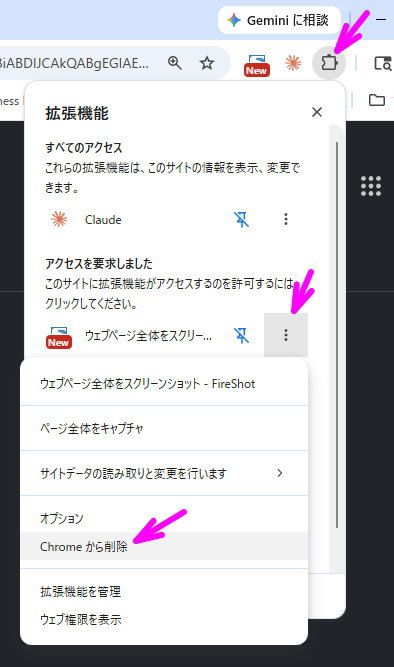Click the address bar URL text

point(74,63)
